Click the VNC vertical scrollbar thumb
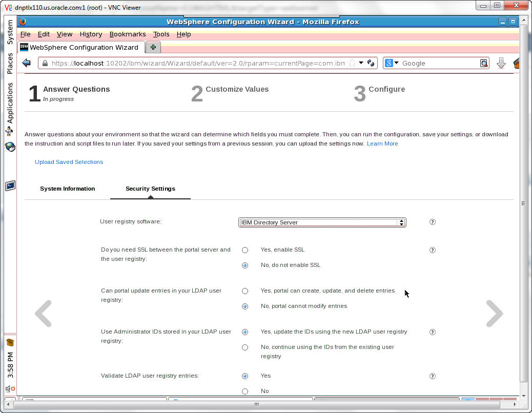Image resolution: width=532 pixels, height=413 pixels. point(523,203)
